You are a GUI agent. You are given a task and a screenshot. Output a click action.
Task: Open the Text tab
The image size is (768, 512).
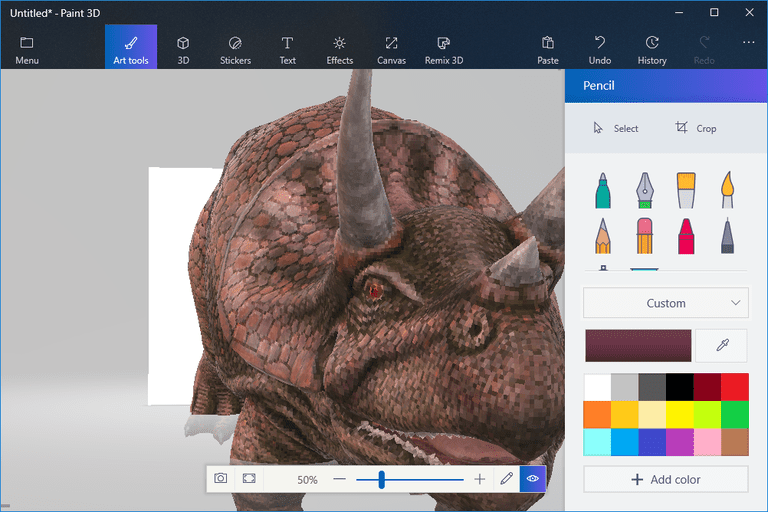[x=288, y=50]
